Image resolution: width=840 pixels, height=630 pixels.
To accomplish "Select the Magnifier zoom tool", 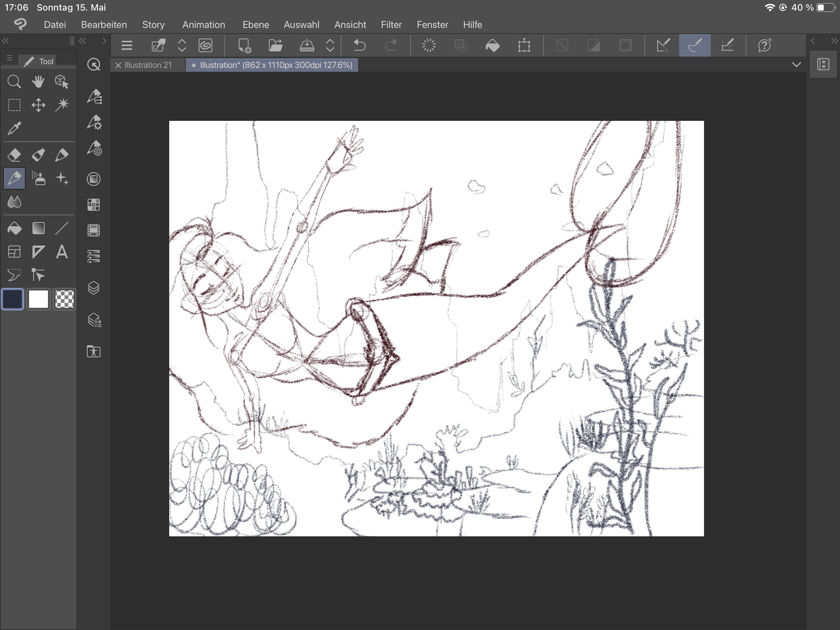I will click(14, 82).
